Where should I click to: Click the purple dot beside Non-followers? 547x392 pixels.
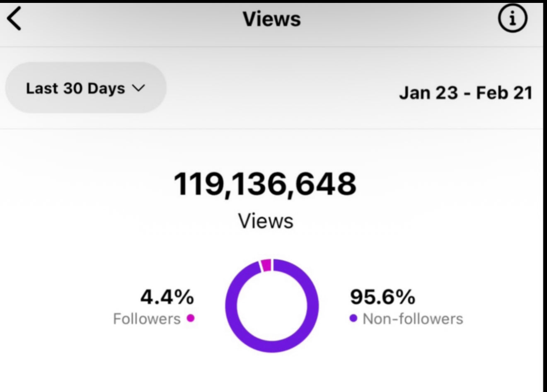pyautogui.click(x=353, y=318)
